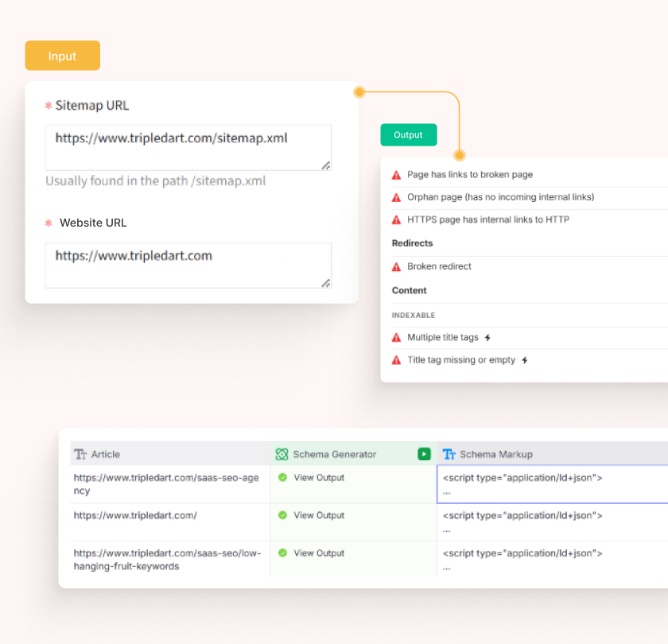
Task: Click green check icon in low-hanging-fruit-keywords row
Action: (x=282, y=553)
